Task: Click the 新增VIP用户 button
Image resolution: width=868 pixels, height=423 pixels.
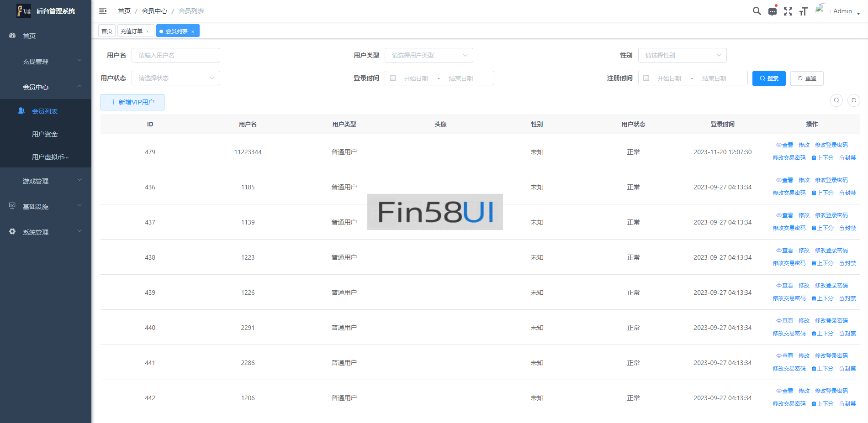Action: [x=132, y=102]
